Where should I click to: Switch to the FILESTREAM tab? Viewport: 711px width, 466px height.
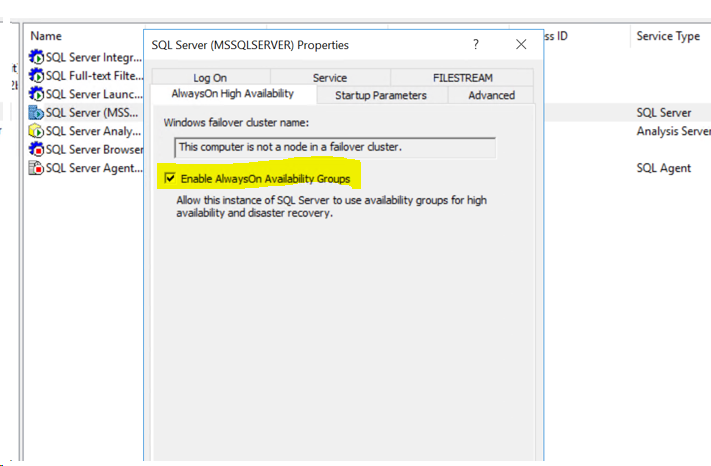click(462, 78)
